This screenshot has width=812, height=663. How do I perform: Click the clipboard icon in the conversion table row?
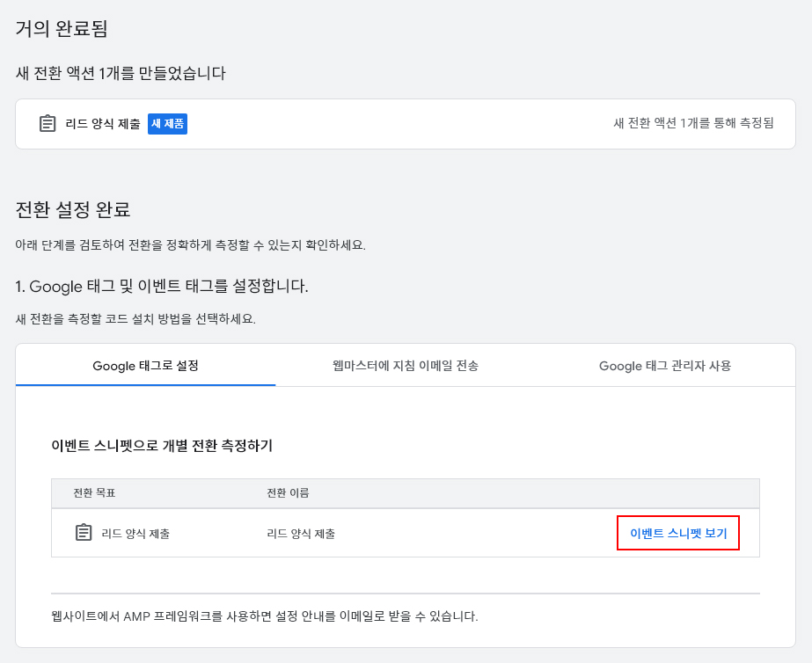click(84, 533)
